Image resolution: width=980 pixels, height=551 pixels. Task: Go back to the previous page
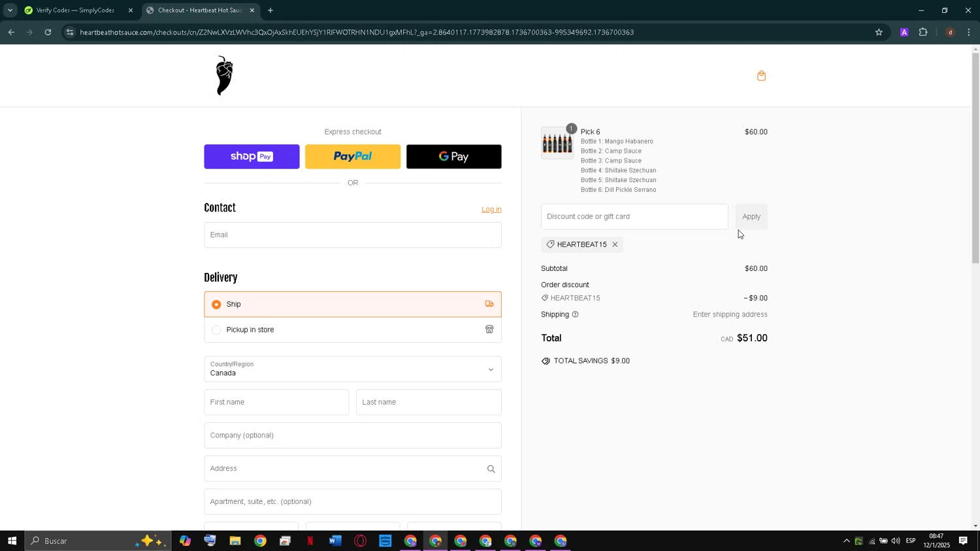[11, 32]
